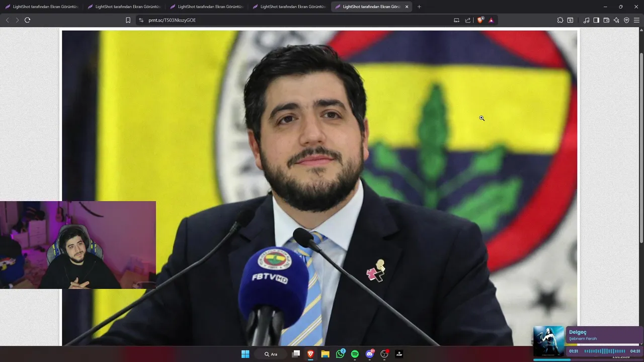The image size is (644, 362).
Task: Open the Windows Start menu
Action: [x=245, y=354]
